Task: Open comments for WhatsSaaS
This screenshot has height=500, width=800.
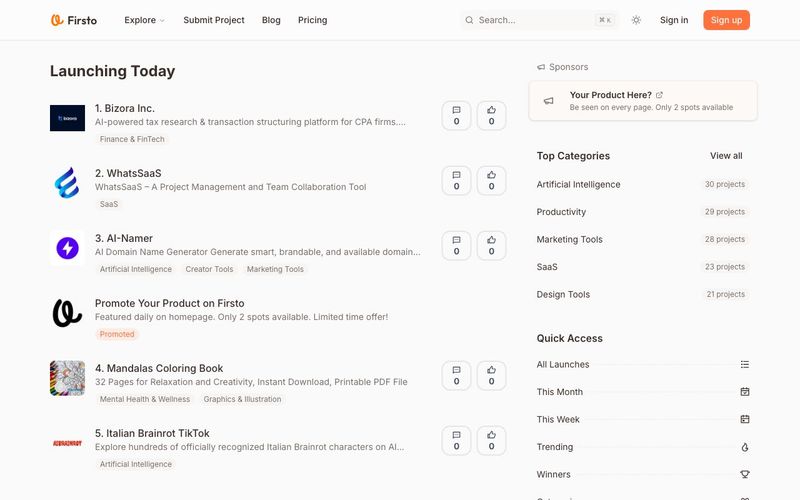Action: click(x=456, y=181)
